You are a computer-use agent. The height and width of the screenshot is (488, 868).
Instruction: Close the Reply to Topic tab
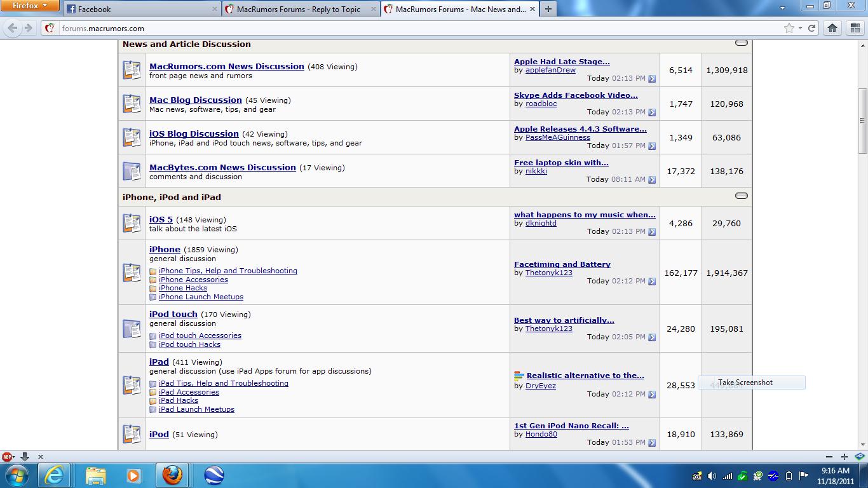(372, 9)
